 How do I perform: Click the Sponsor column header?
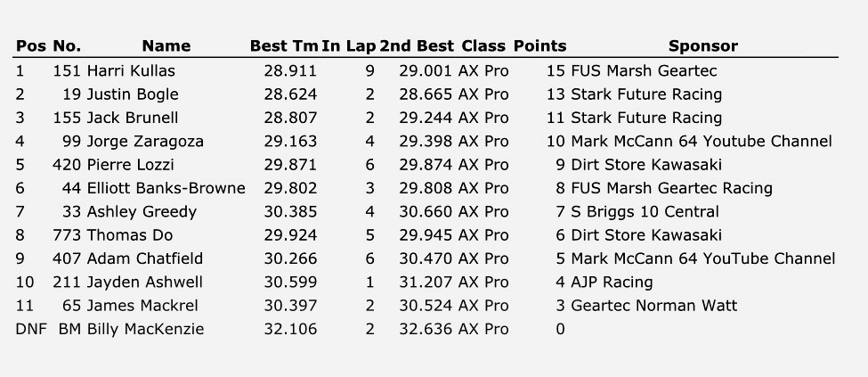703,46
